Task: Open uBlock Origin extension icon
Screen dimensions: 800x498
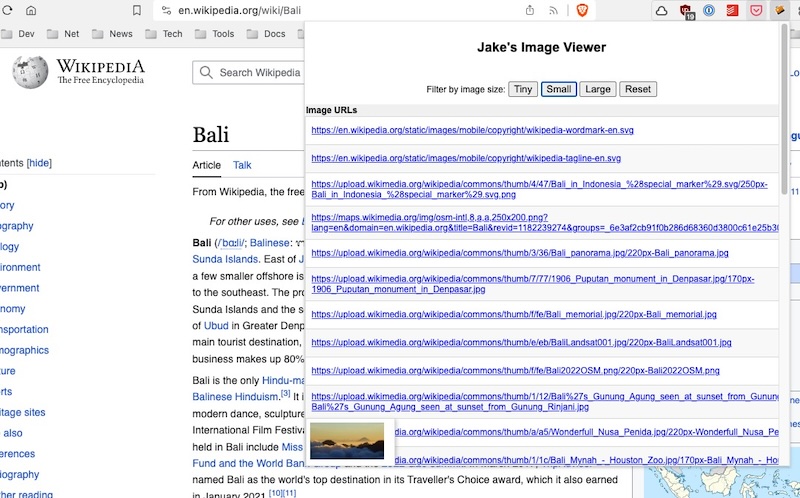Action: (x=686, y=11)
